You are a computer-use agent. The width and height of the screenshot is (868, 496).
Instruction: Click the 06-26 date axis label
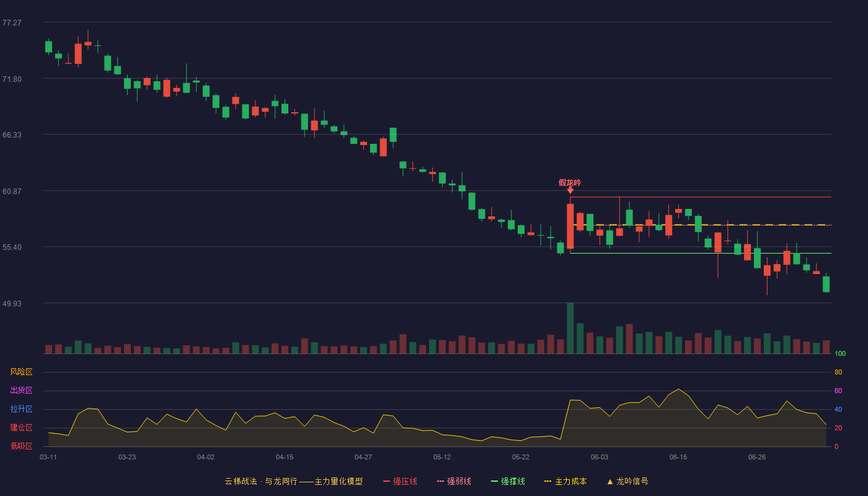757,457
